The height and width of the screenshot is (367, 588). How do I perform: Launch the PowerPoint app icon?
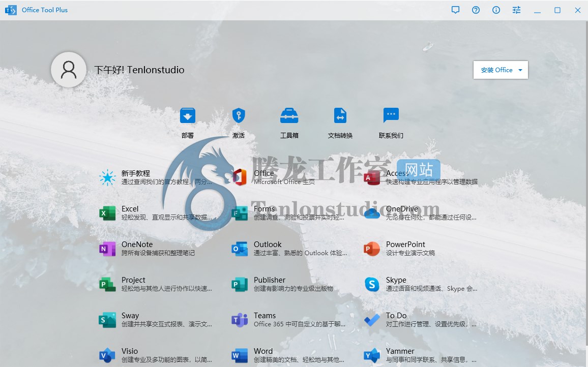[372, 249]
